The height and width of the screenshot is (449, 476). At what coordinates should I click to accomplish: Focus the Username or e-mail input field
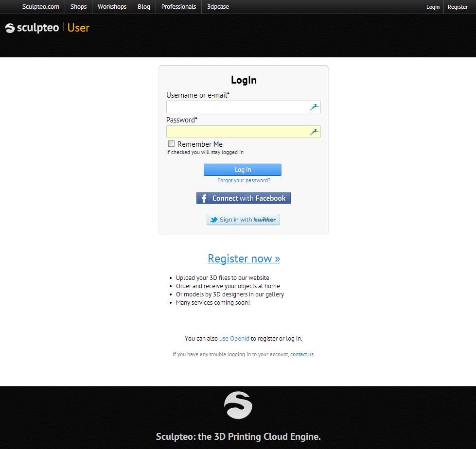tap(244, 107)
